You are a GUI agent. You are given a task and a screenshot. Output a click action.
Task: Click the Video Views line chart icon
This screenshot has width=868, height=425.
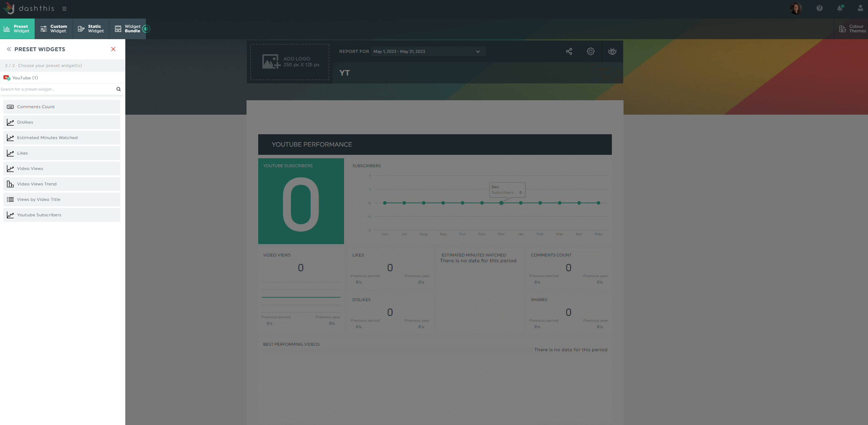coord(10,169)
